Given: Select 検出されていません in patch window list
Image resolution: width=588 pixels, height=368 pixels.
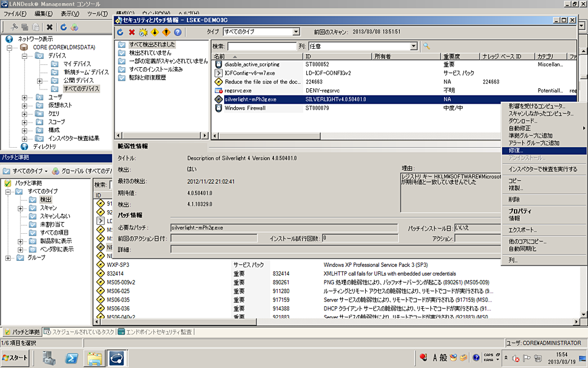Looking at the screenshot, I should point(150,53).
